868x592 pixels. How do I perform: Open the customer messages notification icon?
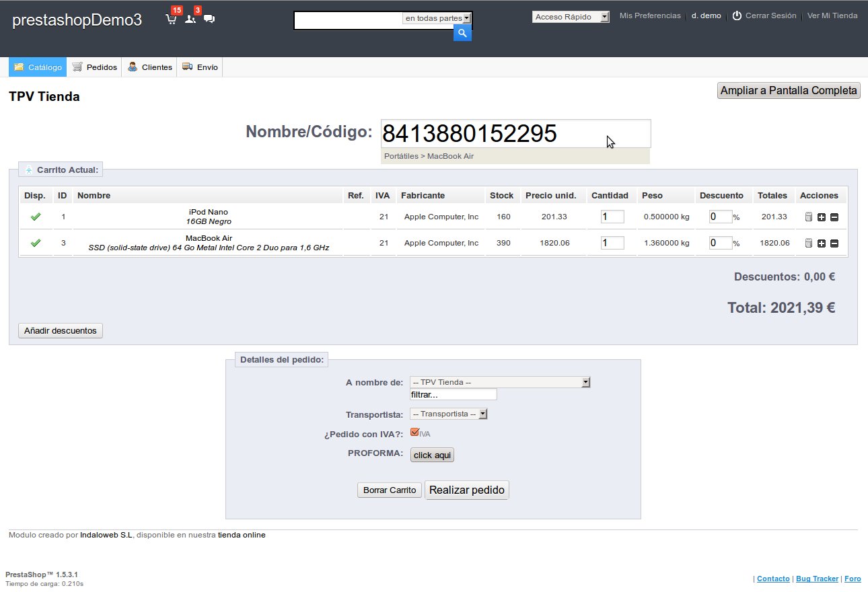click(209, 19)
